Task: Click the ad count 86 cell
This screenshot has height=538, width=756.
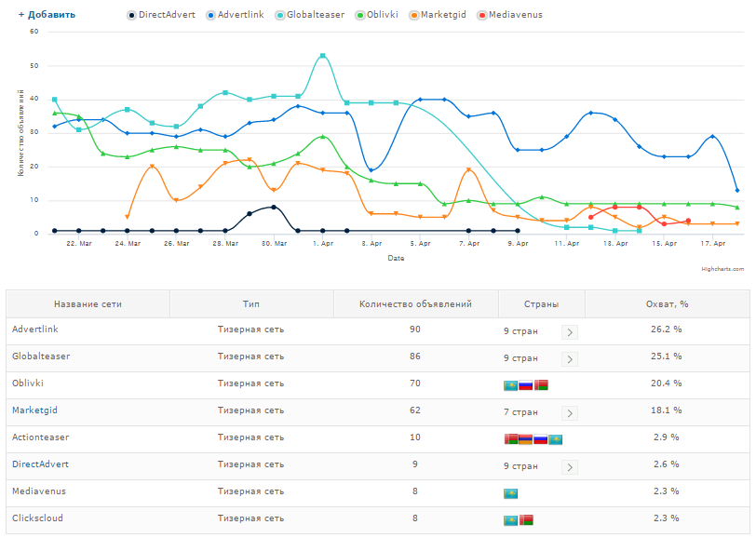Action: pos(415,356)
